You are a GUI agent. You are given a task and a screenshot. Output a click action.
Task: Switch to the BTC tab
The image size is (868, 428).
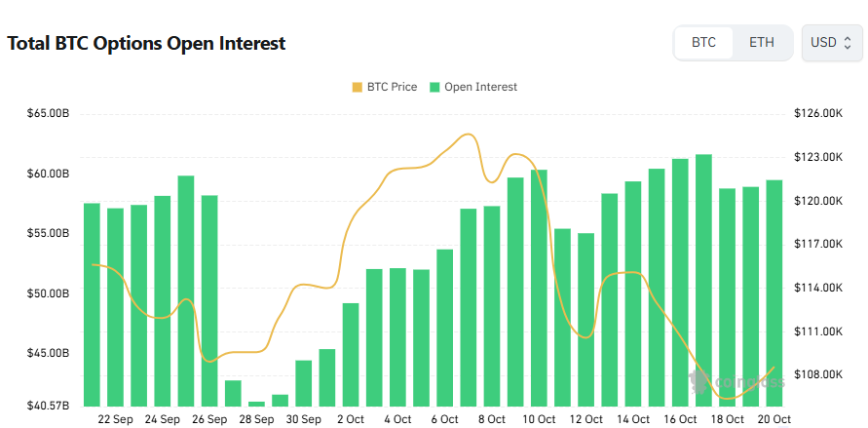point(703,43)
